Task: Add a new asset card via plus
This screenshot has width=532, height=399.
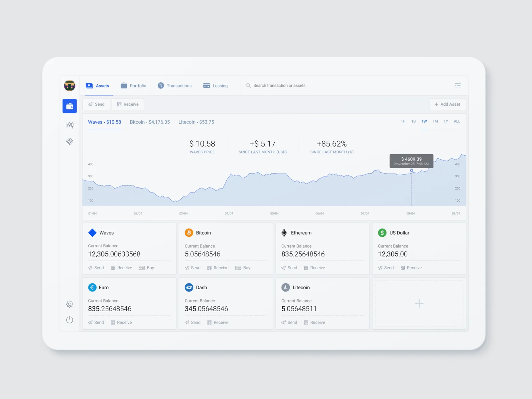Action: tap(419, 303)
